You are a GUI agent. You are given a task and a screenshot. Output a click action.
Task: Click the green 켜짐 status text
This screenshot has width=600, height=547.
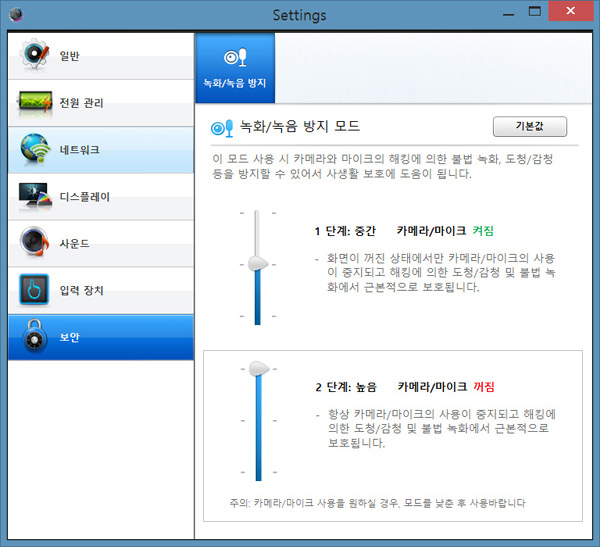[483, 231]
